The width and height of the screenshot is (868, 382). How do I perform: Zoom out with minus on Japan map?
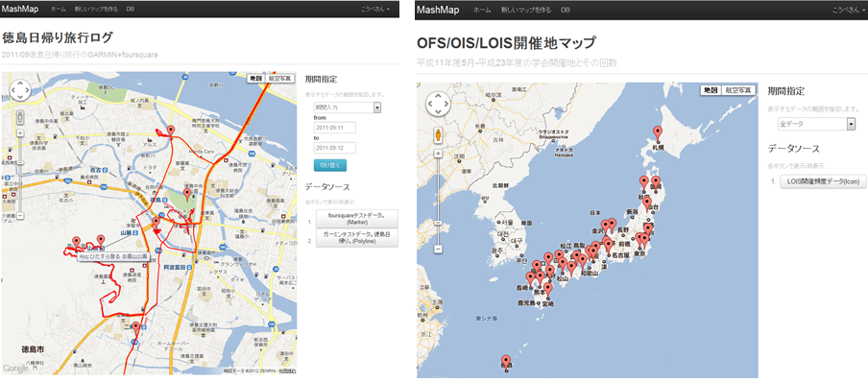(x=439, y=250)
